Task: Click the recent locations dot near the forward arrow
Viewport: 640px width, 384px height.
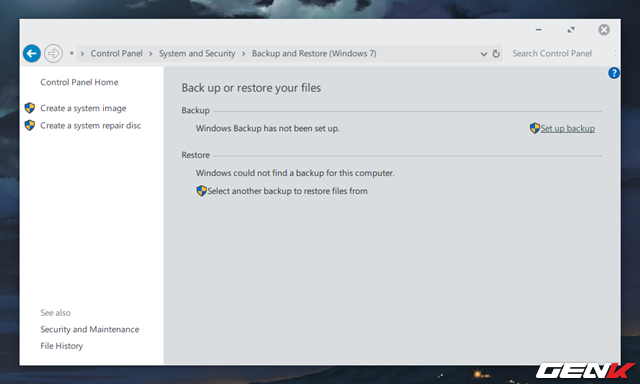Action: click(72, 53)
